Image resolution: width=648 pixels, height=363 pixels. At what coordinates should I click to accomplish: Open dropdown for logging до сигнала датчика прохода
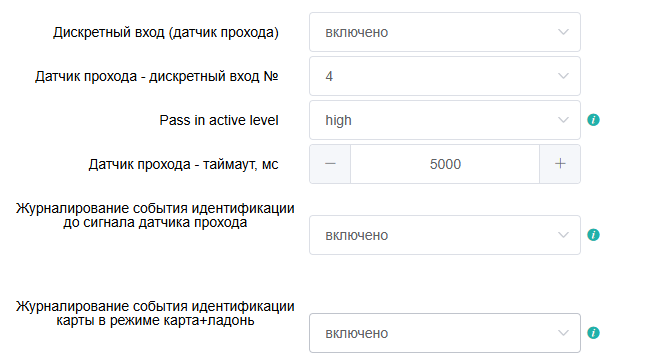pyautogui.click(x=445, y=235)
